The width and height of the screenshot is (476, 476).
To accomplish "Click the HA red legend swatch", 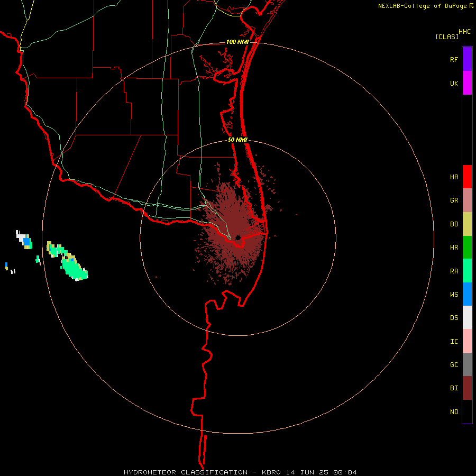I will point(467,177).
